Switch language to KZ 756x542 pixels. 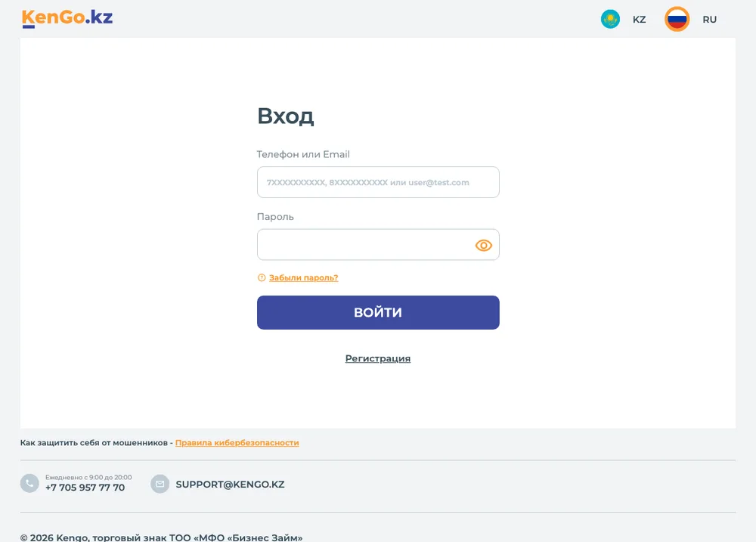(x=639, y=20)
